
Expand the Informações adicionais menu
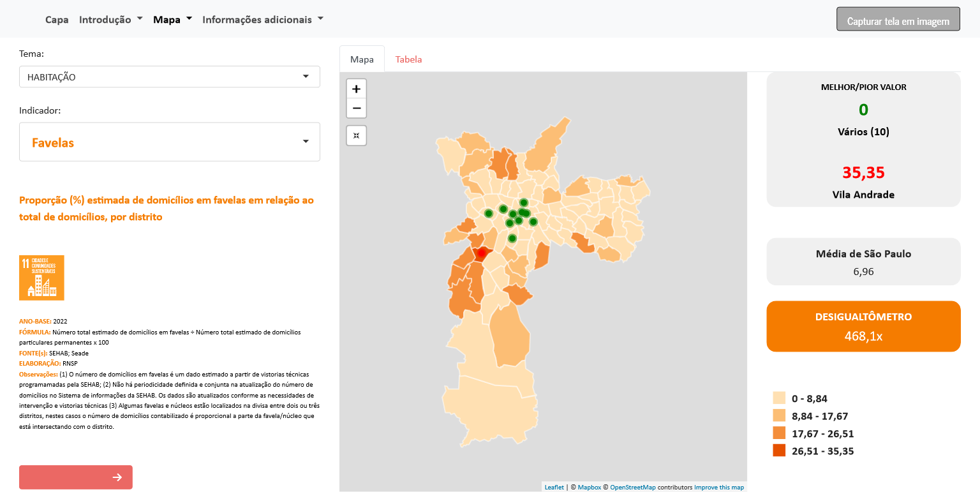[262, 19]
